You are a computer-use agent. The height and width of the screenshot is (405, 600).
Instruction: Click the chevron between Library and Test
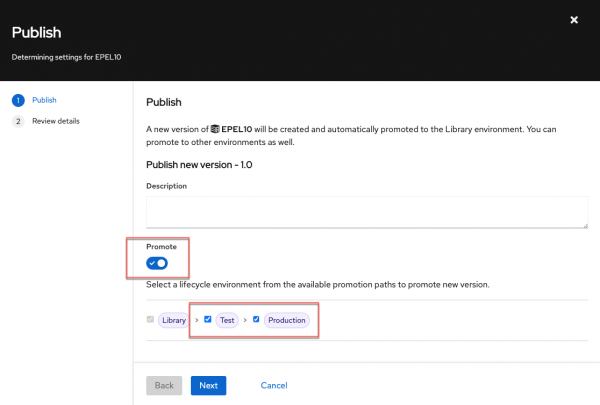pyautogui.click(x=197, y=320)
